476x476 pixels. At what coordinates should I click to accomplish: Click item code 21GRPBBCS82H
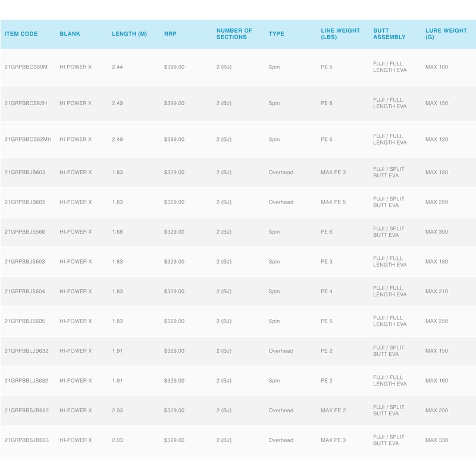click(26, 104)
